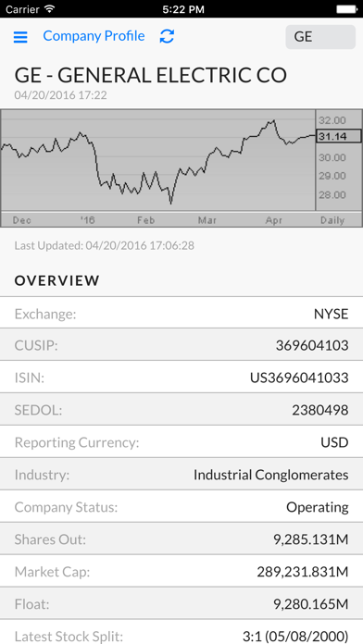Select the Reporting Currency value USD

click(x=334, y=442)
